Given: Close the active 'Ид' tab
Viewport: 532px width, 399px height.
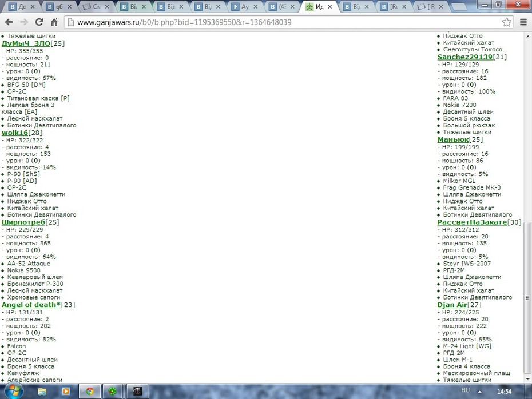Looking at the screenshot, I should click(x=329, y=6).
